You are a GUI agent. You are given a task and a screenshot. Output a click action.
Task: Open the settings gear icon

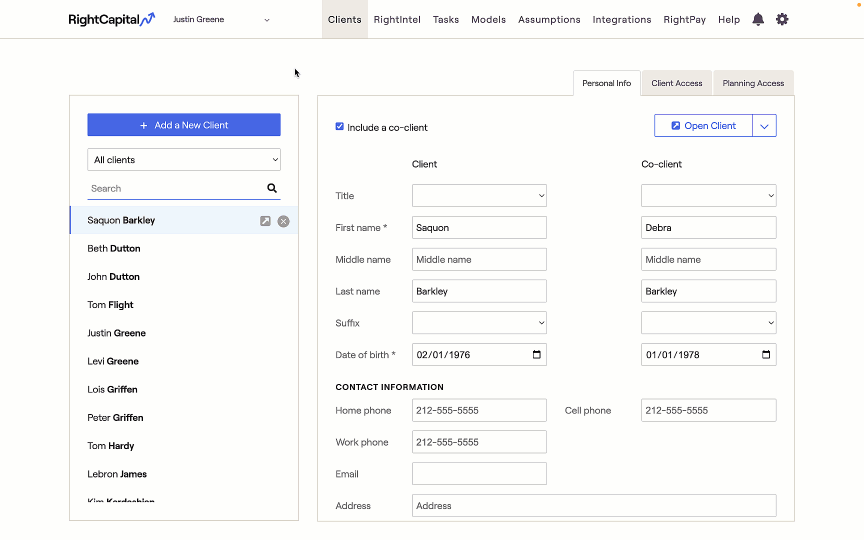(x=782, y=19)
